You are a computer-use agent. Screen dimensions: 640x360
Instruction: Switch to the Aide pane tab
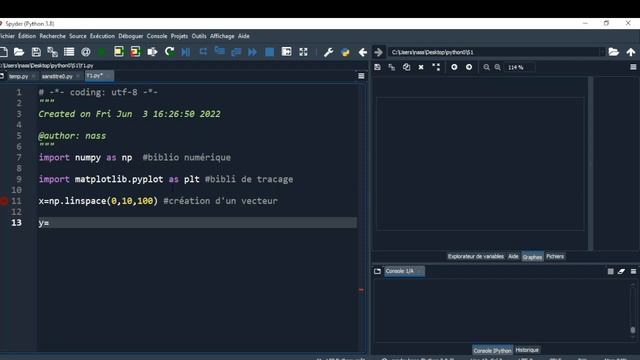[x=513, y=256]
